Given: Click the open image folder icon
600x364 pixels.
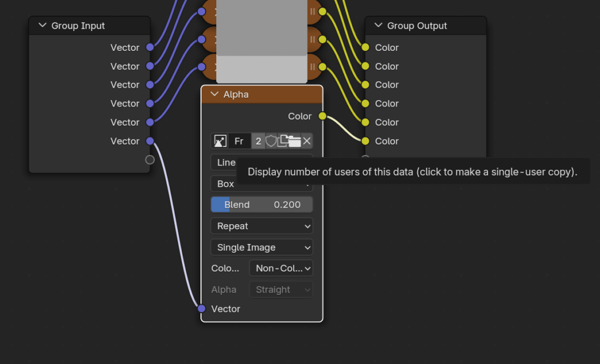Looking at the screenshot, I should pyautogui.click(x=295, y=141).
